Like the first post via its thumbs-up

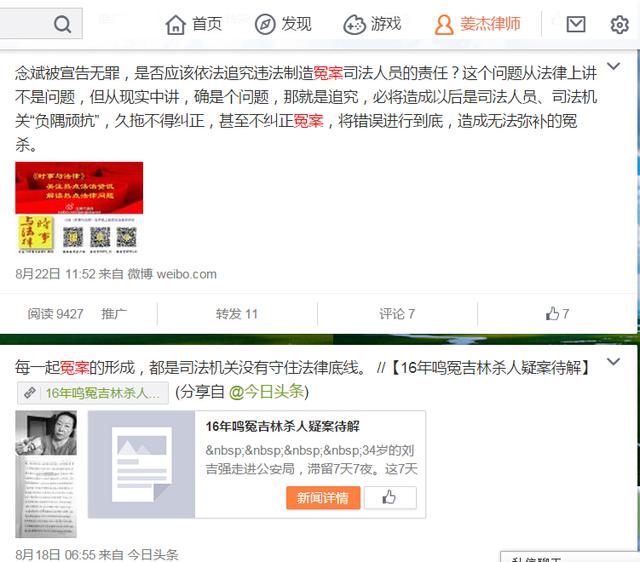click(557, 313)
